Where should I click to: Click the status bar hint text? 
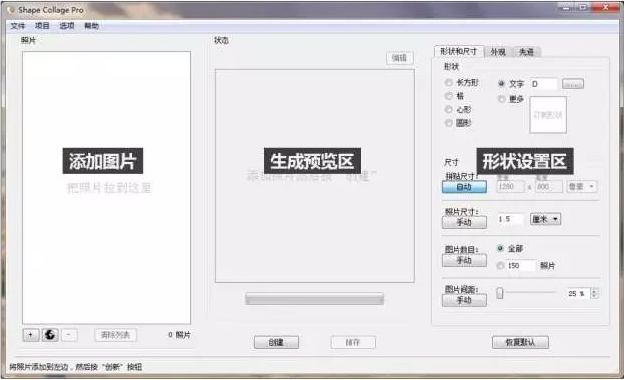(x=76, y=367)
